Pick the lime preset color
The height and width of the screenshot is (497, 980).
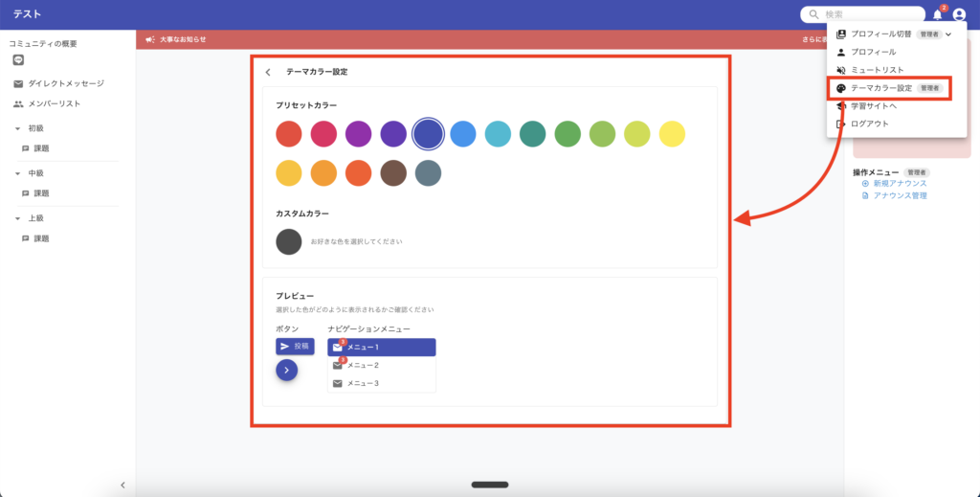pos(637,134)
